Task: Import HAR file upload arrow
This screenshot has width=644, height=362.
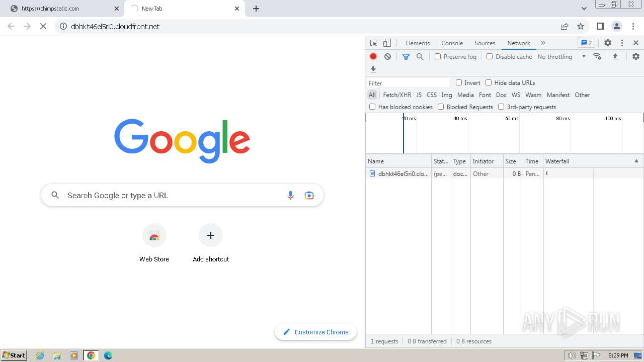Action: click(615, 56)
